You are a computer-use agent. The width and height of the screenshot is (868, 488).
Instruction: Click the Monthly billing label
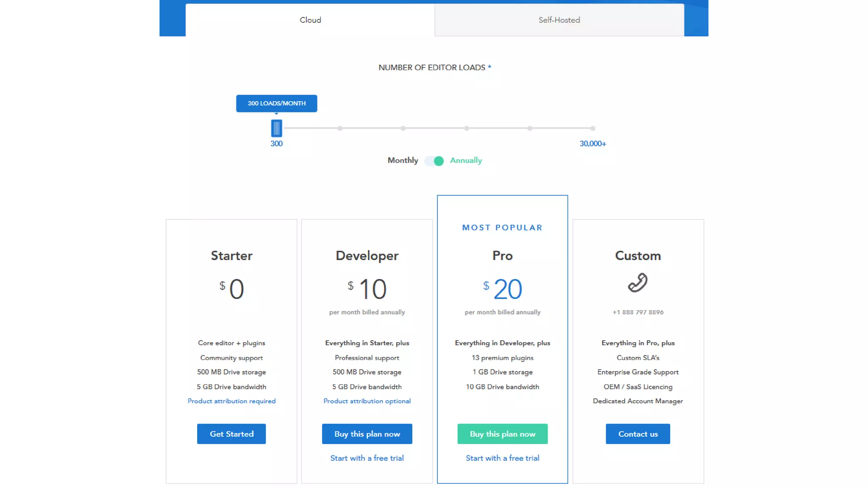(403, 161)
